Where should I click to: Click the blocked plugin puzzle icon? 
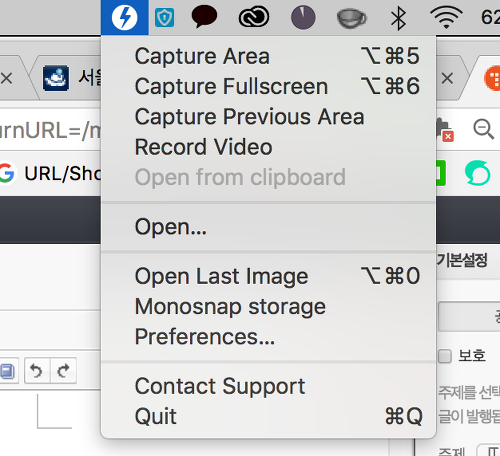pyautogui.click(x=445, y=130)
